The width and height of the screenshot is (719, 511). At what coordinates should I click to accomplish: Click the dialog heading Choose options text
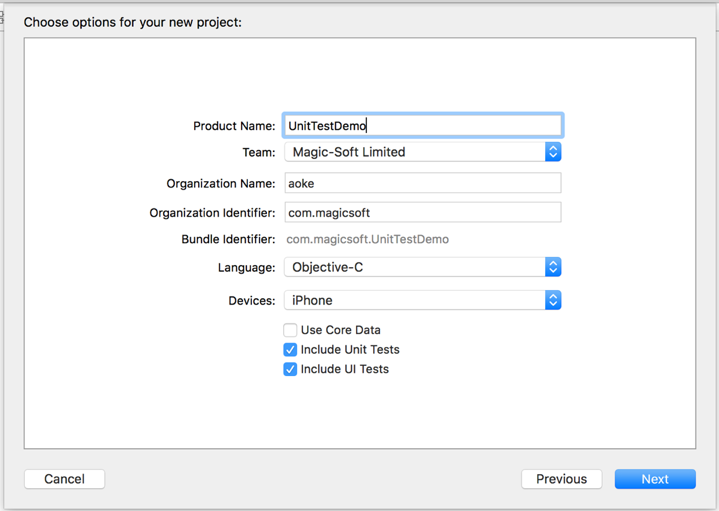(x=133, y=22)
